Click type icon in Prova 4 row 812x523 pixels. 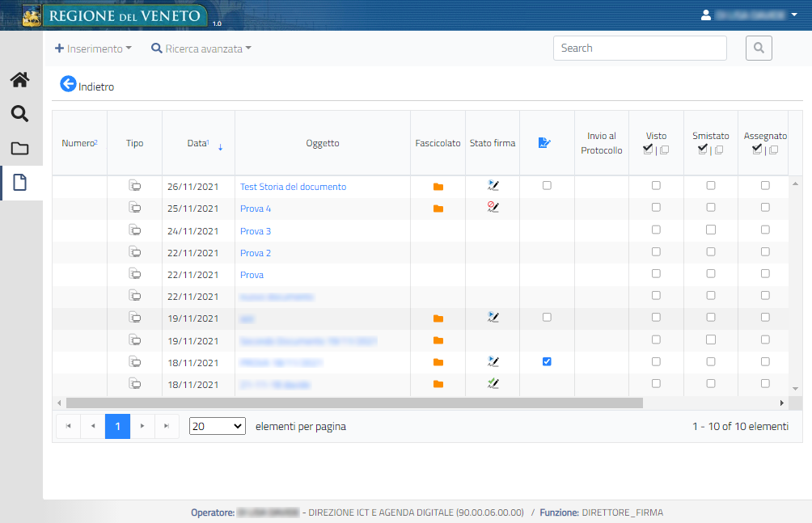[x=134, y=207]
